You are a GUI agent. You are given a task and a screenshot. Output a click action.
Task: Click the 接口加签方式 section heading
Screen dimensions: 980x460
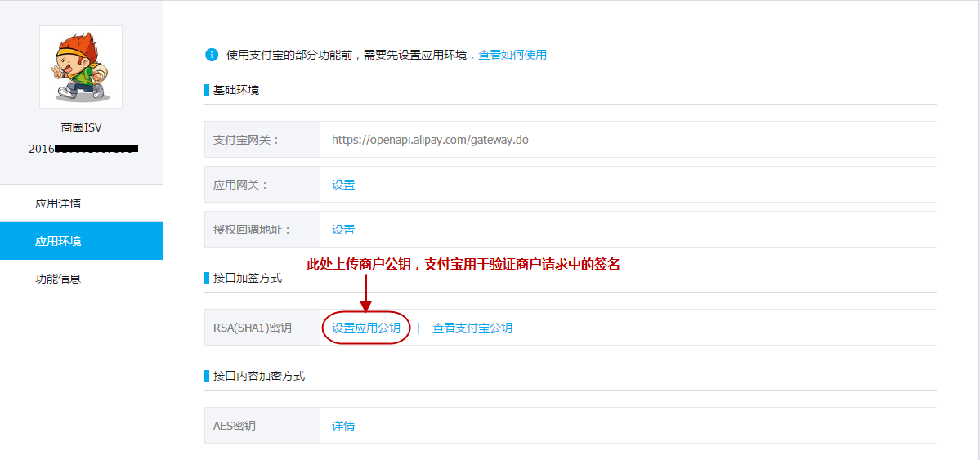[x=248, y=278]
